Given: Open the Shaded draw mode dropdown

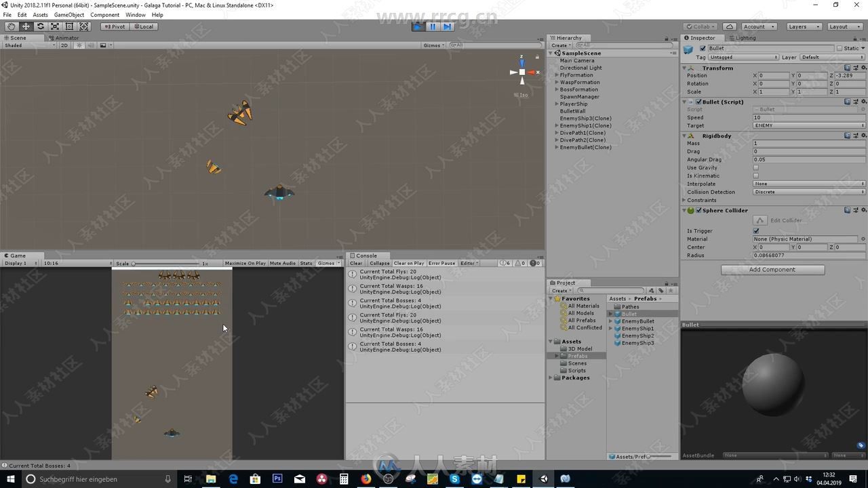Looking at the screenshot, I should click(29, 45).
